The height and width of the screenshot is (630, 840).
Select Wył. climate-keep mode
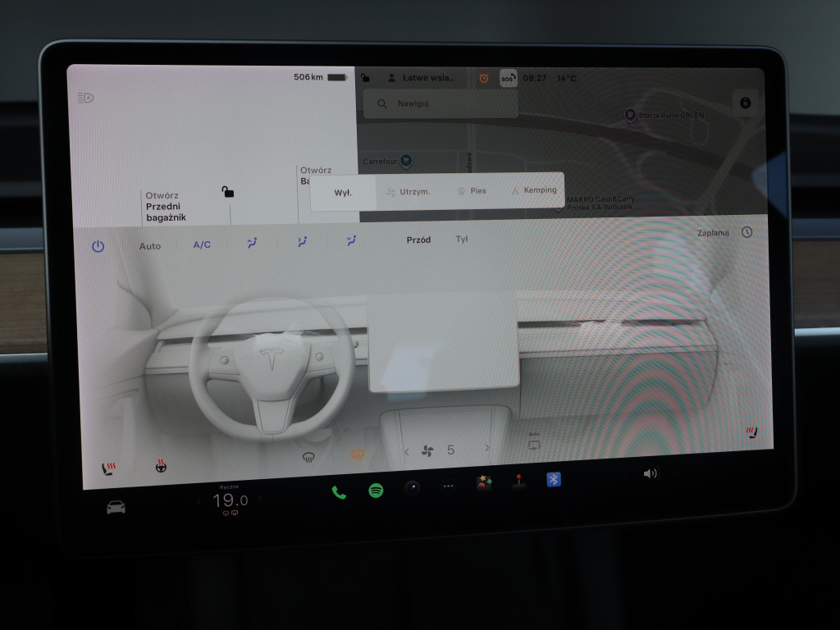pyautogui.click(x=343, y=193)
